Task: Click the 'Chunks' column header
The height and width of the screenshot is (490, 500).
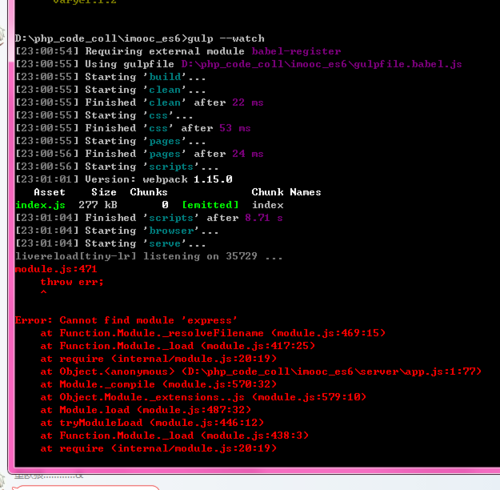Action: (149, 192)
